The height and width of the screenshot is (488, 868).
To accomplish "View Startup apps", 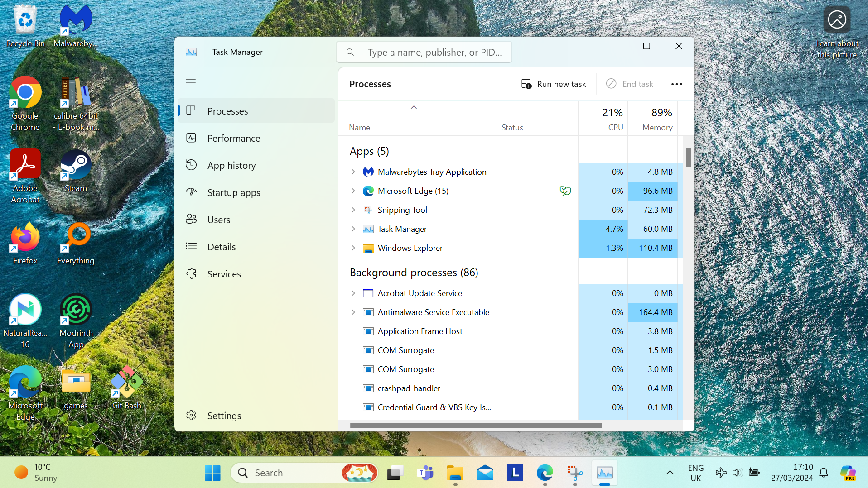I will click(x=233, y=192).
